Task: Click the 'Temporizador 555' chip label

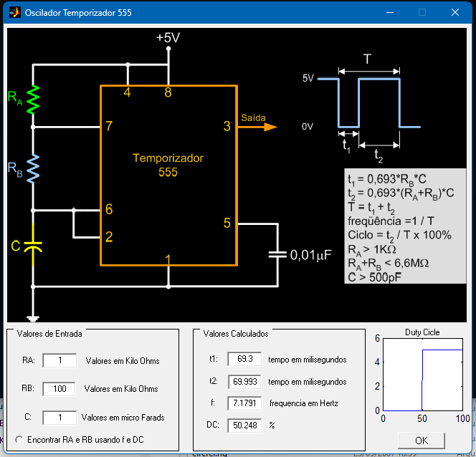Action: coord(168,165)
